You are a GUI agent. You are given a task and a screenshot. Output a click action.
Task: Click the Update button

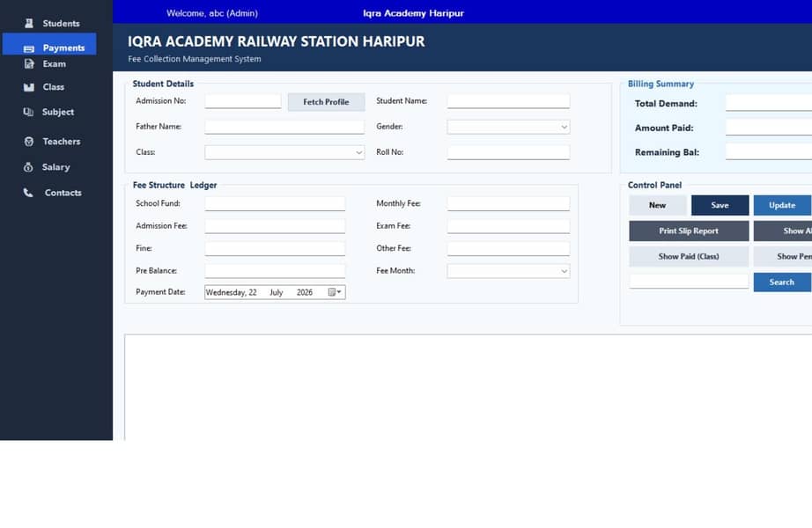coord(782,205)
